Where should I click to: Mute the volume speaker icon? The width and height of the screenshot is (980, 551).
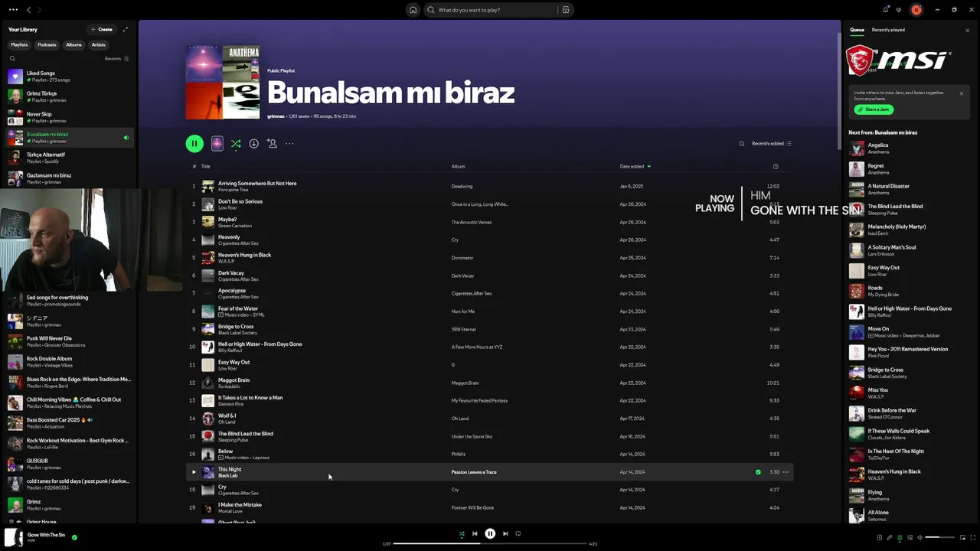pos(920,537)
